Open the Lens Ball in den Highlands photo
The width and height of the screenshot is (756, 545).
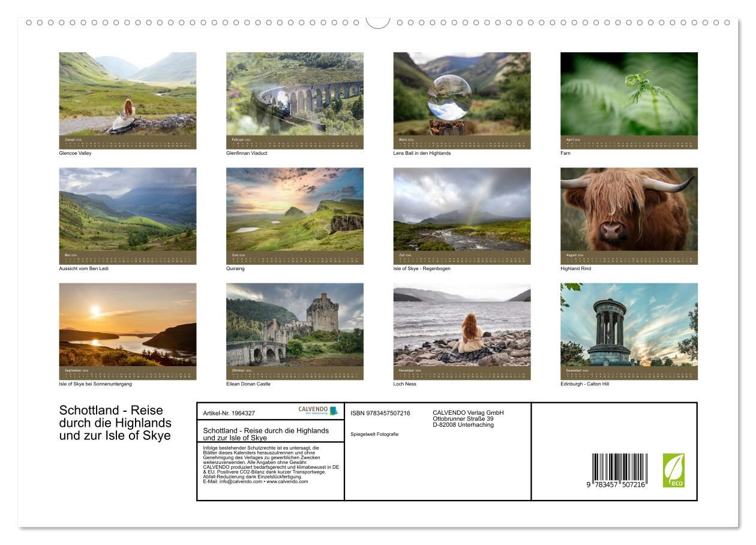click(x=461, y=94)
